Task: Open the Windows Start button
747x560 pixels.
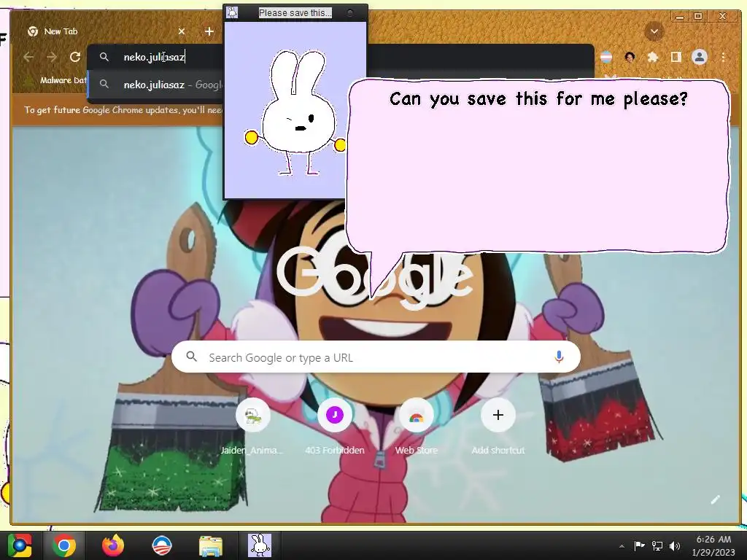Action: click(x=20, y=545)
